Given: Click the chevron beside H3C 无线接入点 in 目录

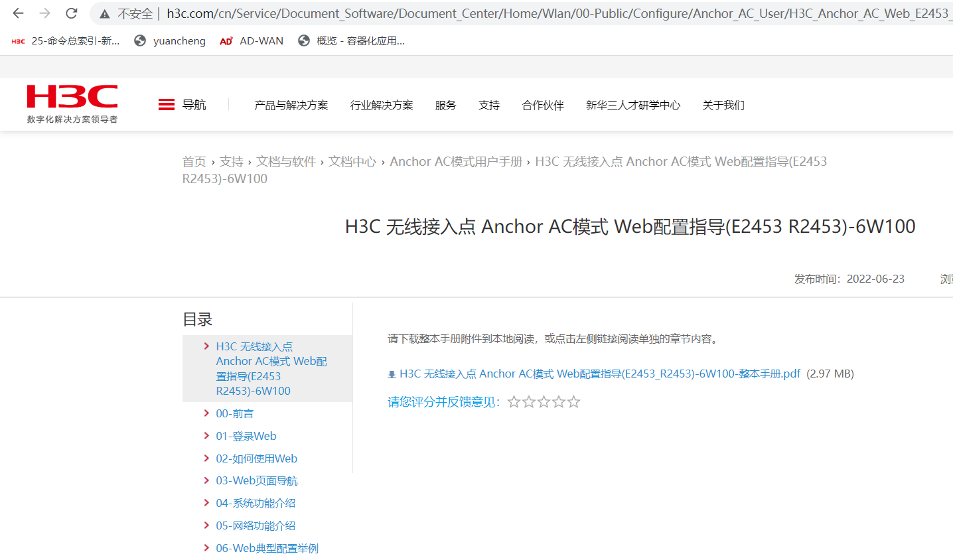Looking at the screenshot, I should point(206,346).
